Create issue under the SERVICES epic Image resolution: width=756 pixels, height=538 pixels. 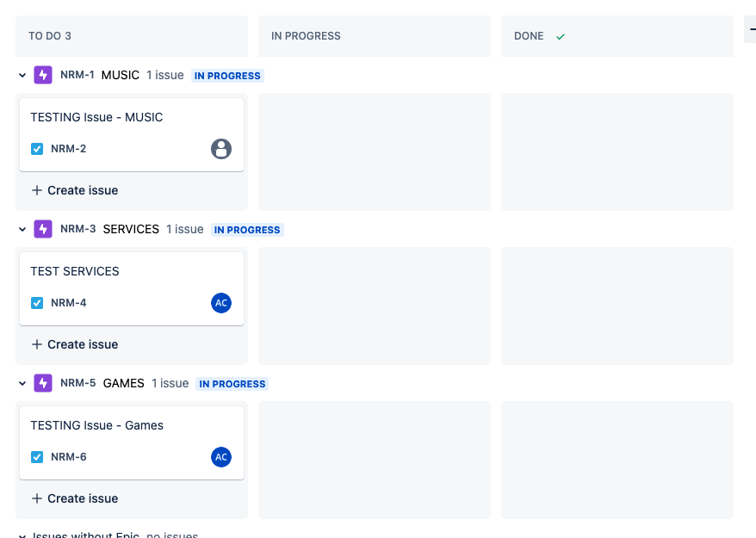[75, 344]
